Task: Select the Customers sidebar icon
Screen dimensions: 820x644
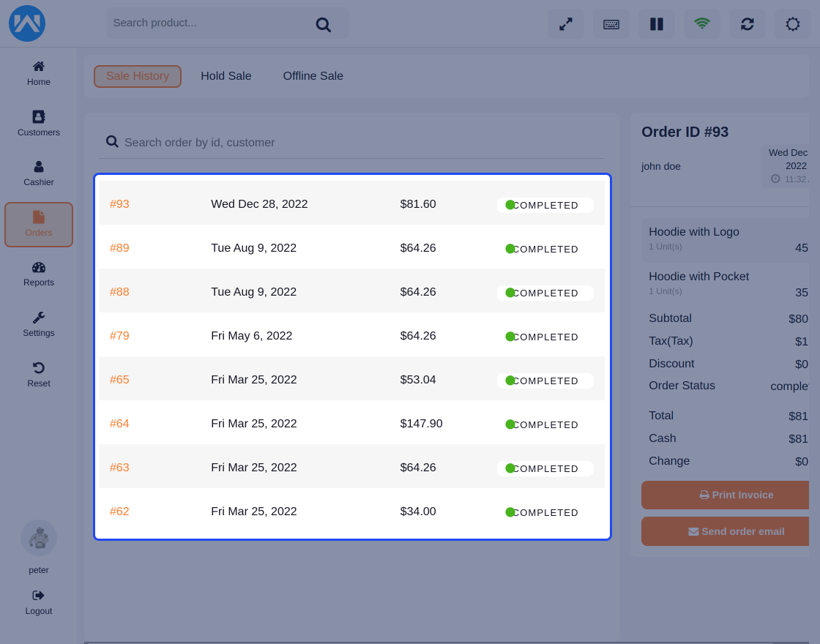Action: click(x=38, y=121)
